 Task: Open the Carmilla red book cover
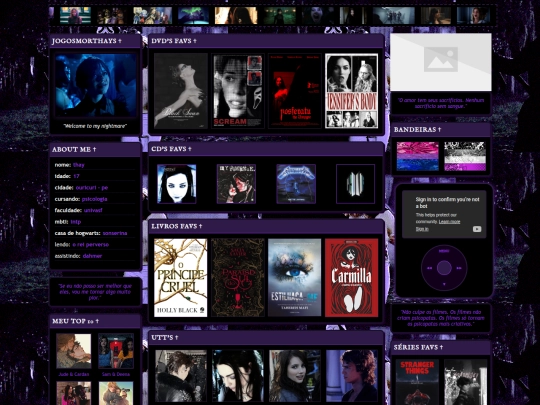[351, 278]
